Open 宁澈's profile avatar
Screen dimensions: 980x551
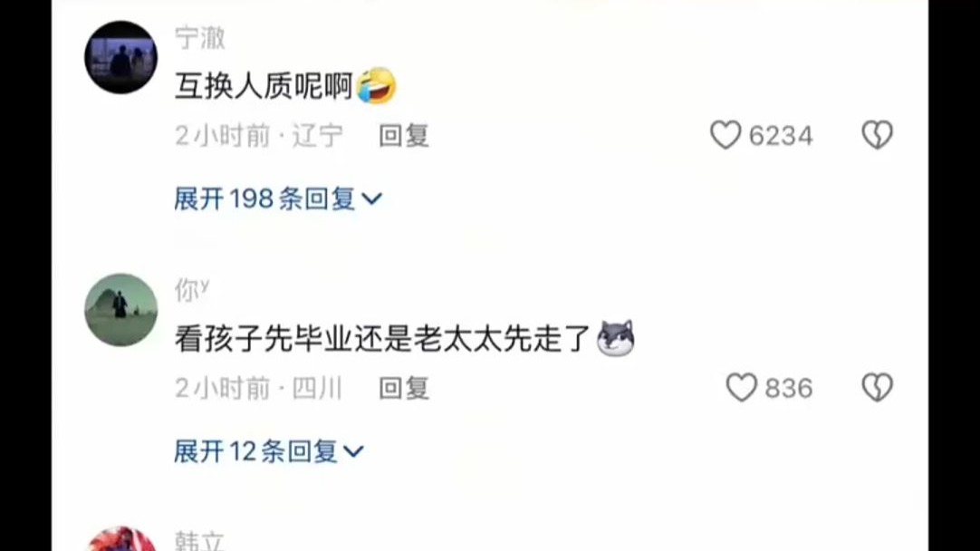coord(120,57)
